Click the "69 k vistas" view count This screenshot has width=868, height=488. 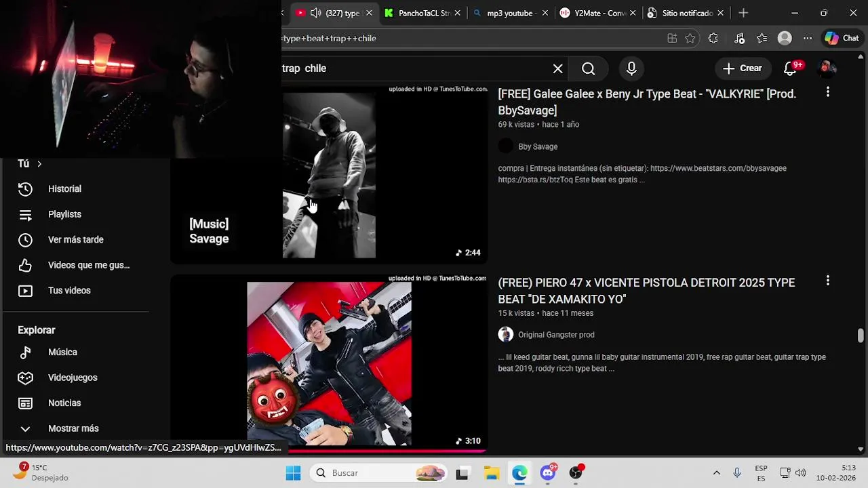point(516,125)
